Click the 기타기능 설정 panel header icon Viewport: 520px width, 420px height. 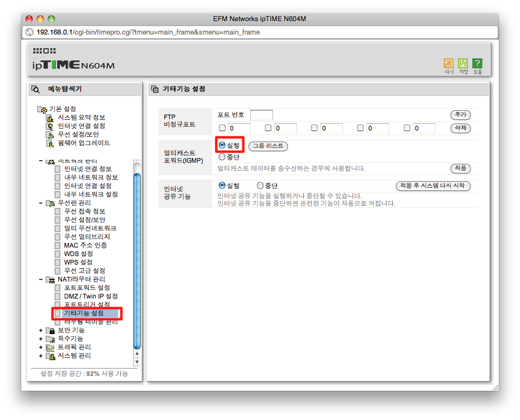pos(155,89)
